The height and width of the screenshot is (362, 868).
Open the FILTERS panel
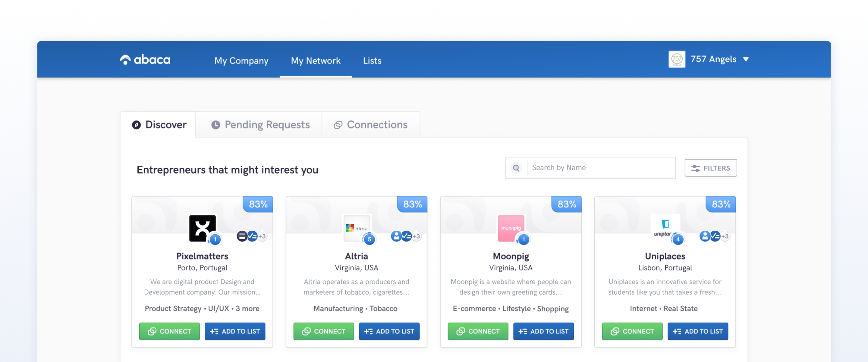click(710, 168)
